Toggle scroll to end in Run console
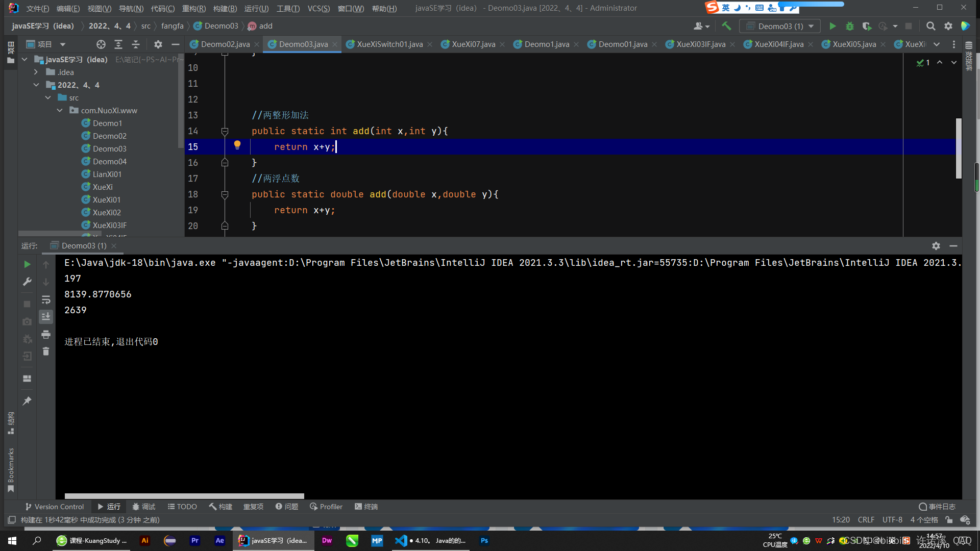 [x=46, y=317]
